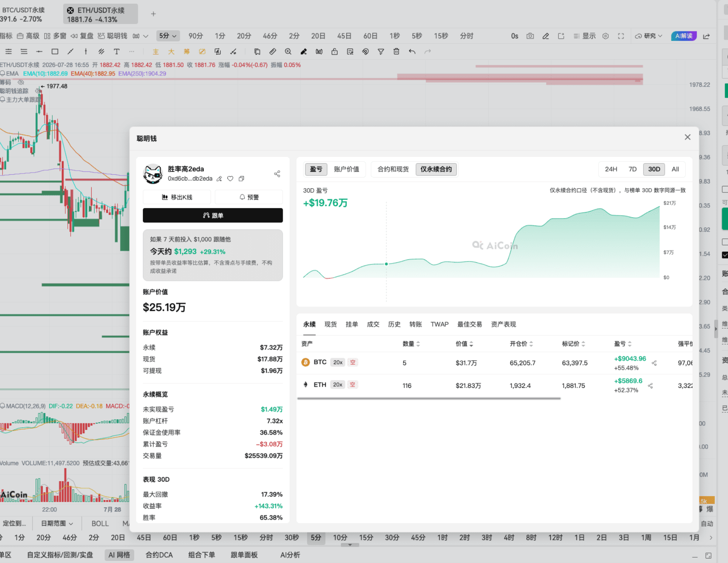Click the black 跟单 button

tap(213, 215)
